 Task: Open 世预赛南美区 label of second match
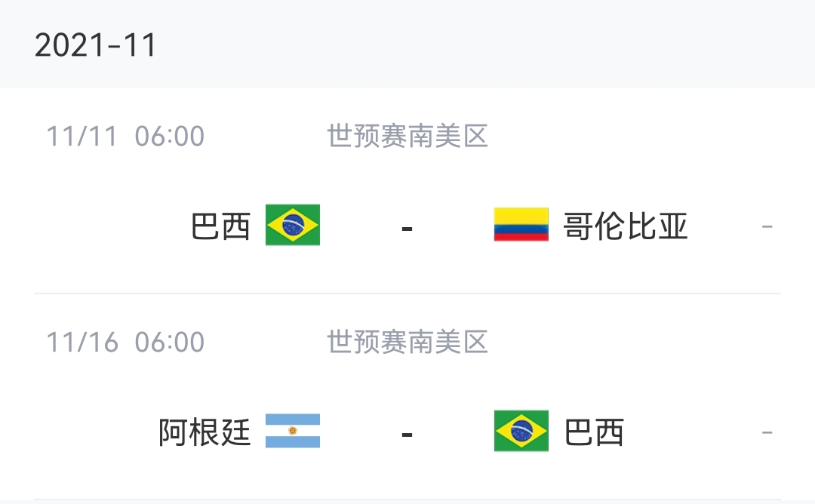tap(407, 342)
